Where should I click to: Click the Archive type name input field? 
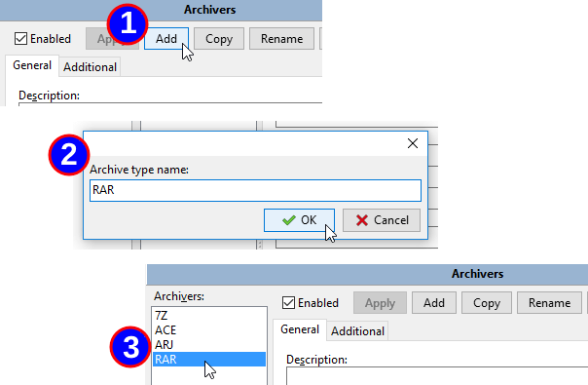(x=255, y=190)
